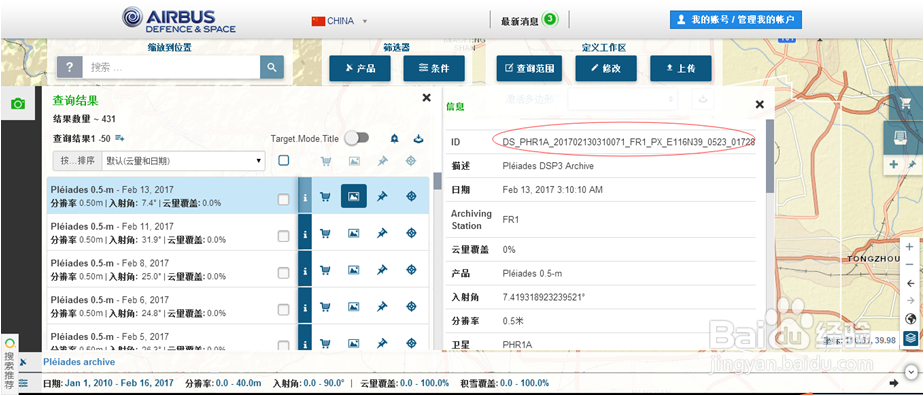Open 最新消息 notifications

click(x=529, y=20)
